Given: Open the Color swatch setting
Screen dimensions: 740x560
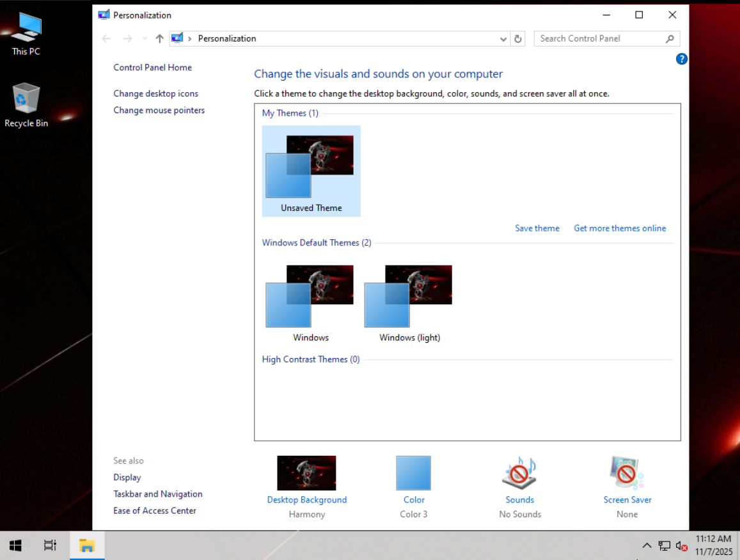Looking at the screenshot, I should (413, 473).
